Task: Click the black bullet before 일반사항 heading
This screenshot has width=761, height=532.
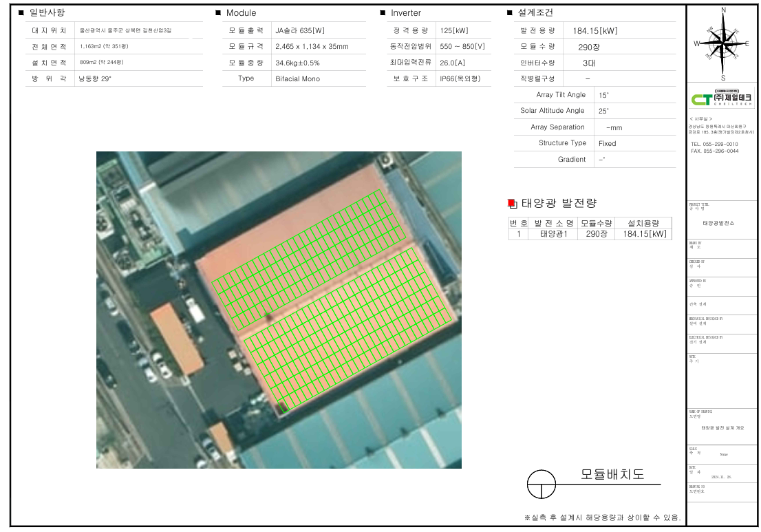Action: [21, 12]
